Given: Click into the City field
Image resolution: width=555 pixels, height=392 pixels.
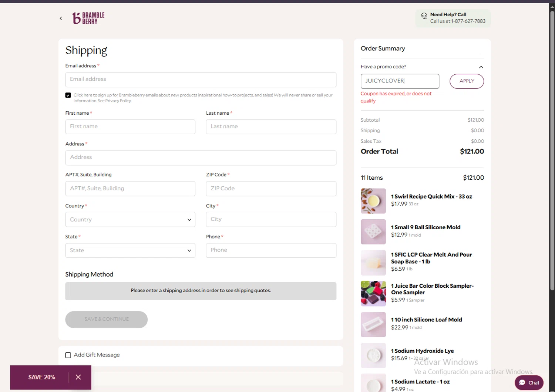Looking at the screenshot, I should click(271, 219).
